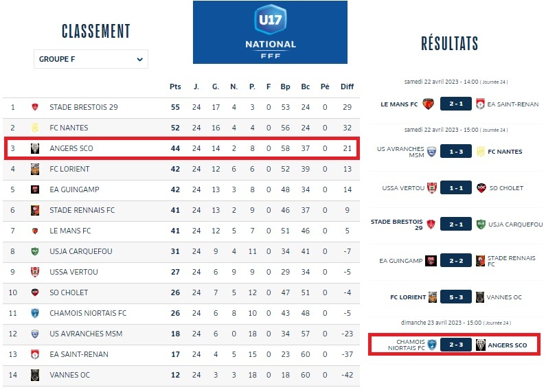Click the FC Nantes yellow crest in standings
This screenshot has height=392, width=546.
coord(35,128)
